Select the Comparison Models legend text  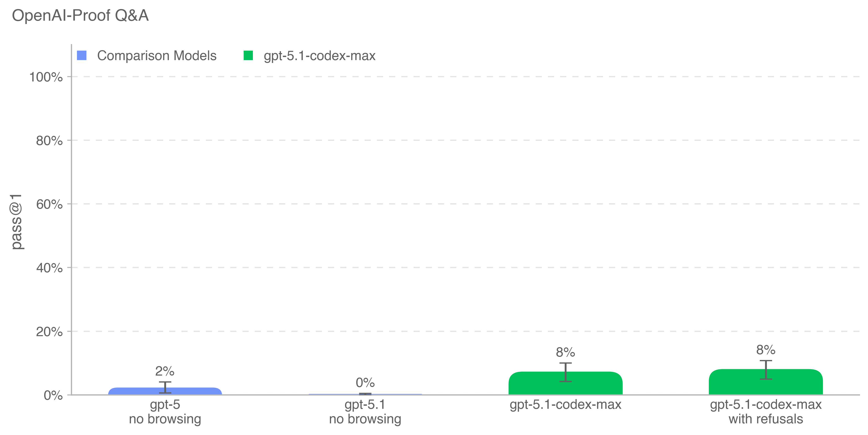(157, 56)
